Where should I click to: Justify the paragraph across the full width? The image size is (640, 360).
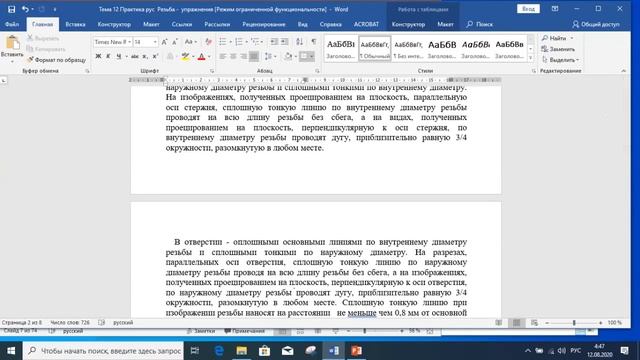coord(254,56)
